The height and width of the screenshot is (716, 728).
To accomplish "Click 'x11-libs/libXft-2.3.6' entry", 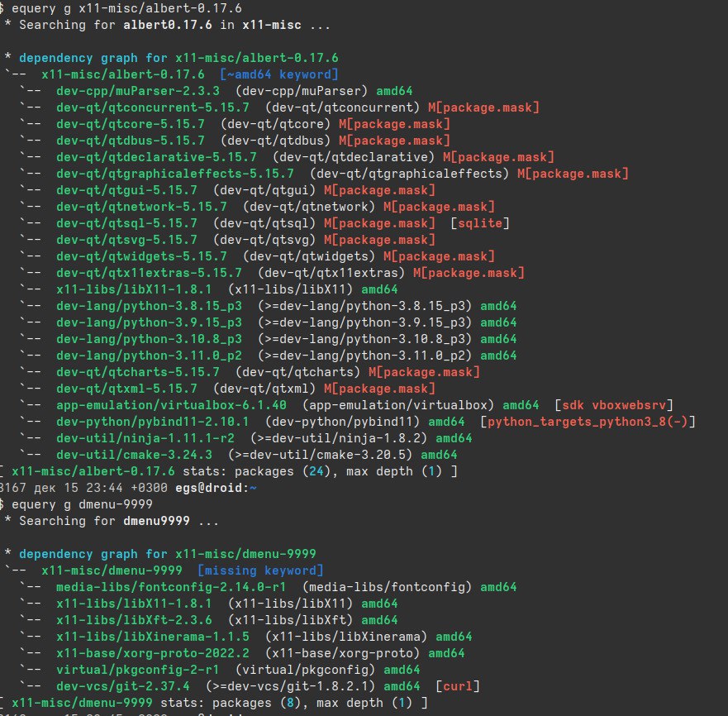I will click(x=134, y=620).
